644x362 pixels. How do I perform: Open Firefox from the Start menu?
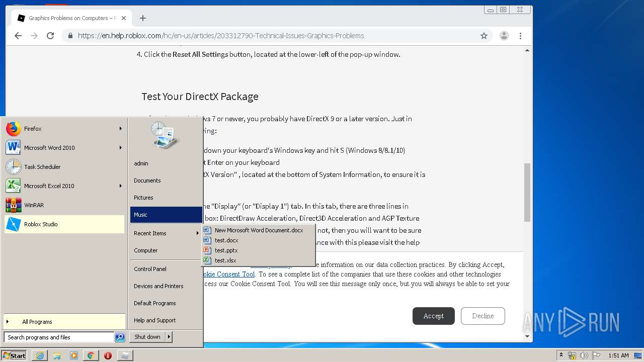64,129
